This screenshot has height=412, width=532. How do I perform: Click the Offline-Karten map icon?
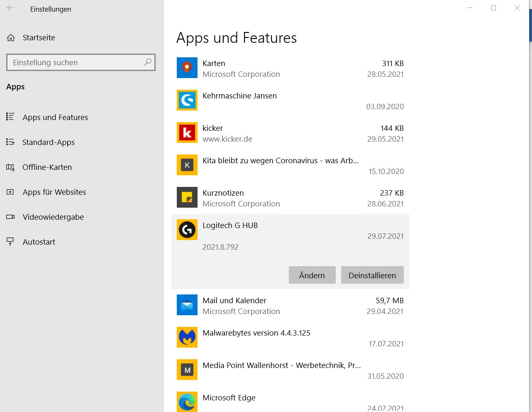pos(10,167)
